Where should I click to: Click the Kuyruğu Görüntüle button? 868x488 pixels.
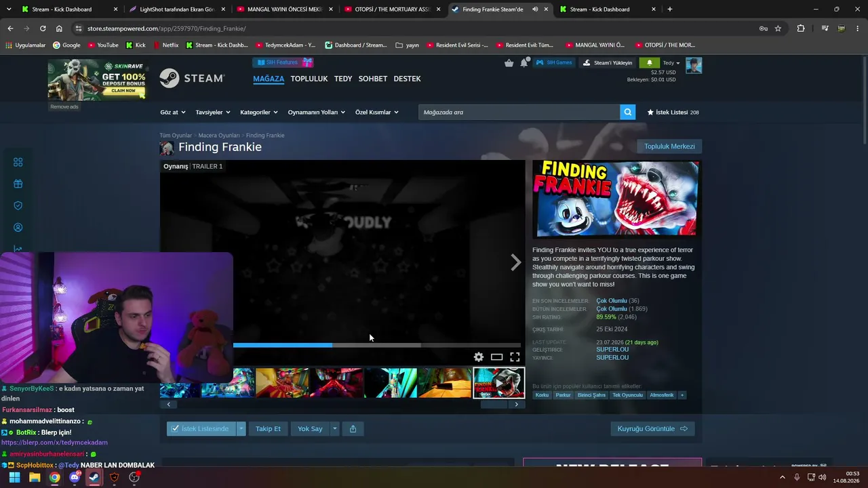[652, 428]
